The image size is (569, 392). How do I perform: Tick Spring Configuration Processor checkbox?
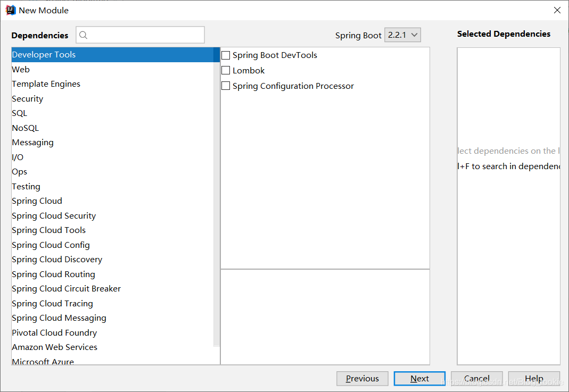tap(226, 86)
